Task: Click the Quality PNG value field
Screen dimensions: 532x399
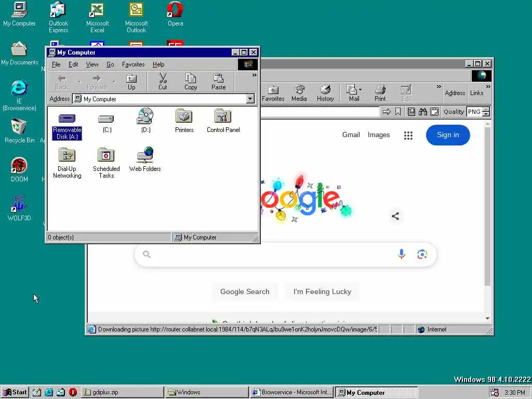Action: pyautogui.click(x=475, y=112)
